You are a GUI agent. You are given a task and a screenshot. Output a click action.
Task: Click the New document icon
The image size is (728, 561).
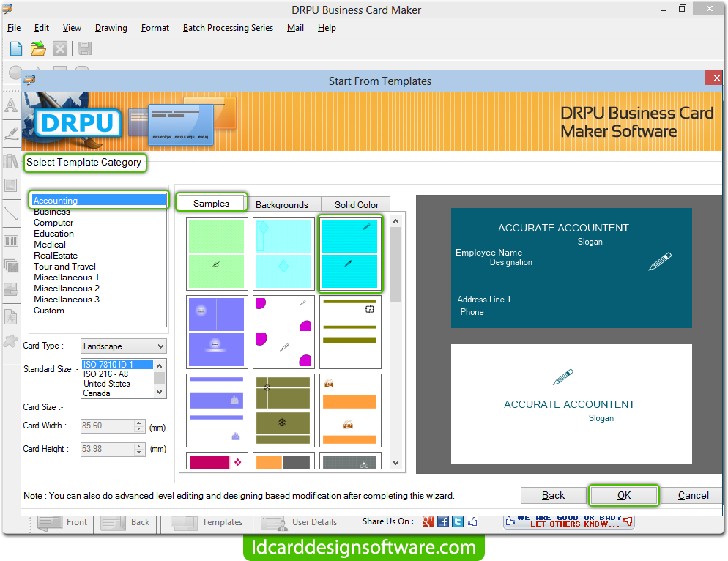(16, 48)
